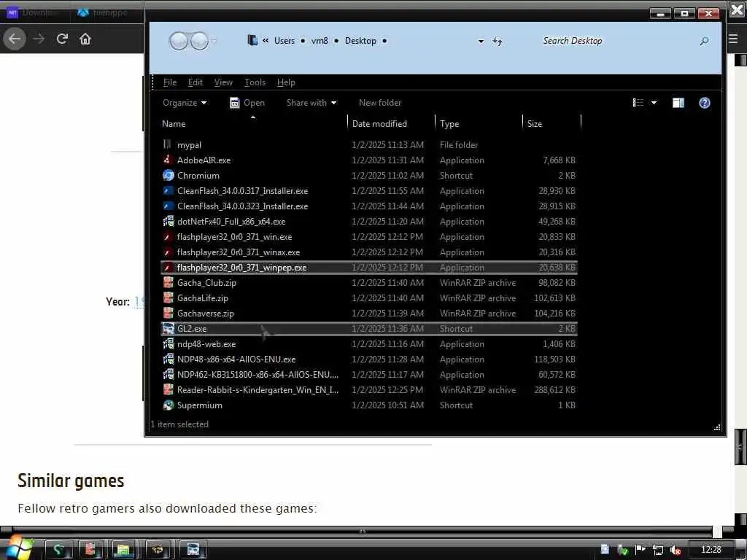Sort by Date modified column header

391,124
